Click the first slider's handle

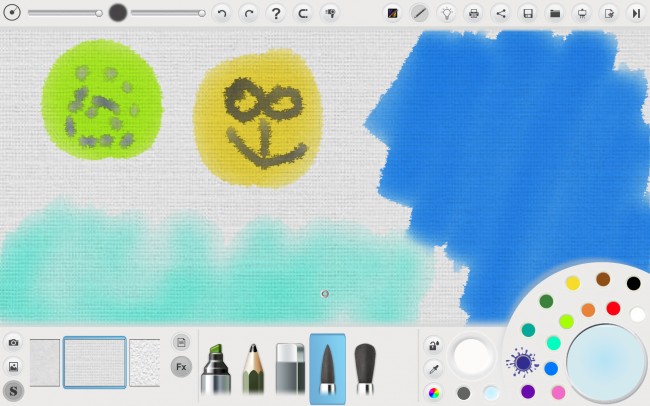(x=99, y=13)
